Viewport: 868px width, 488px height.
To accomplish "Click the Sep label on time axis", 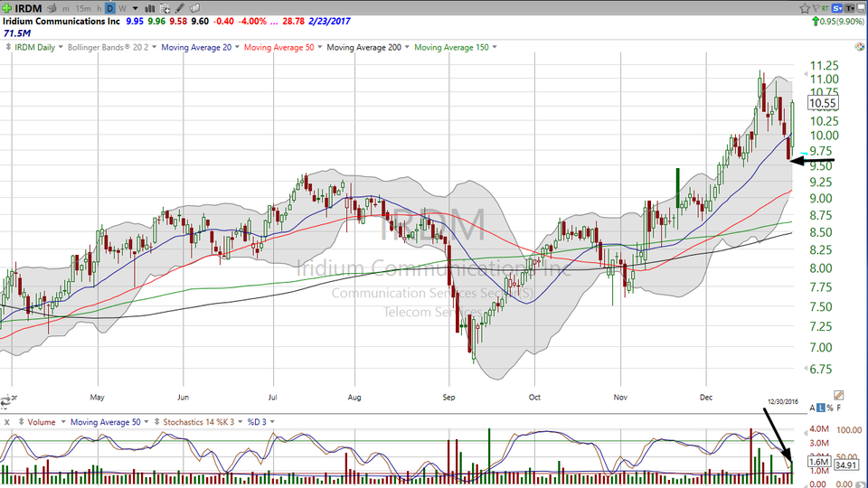I will (x=449, y=398).
